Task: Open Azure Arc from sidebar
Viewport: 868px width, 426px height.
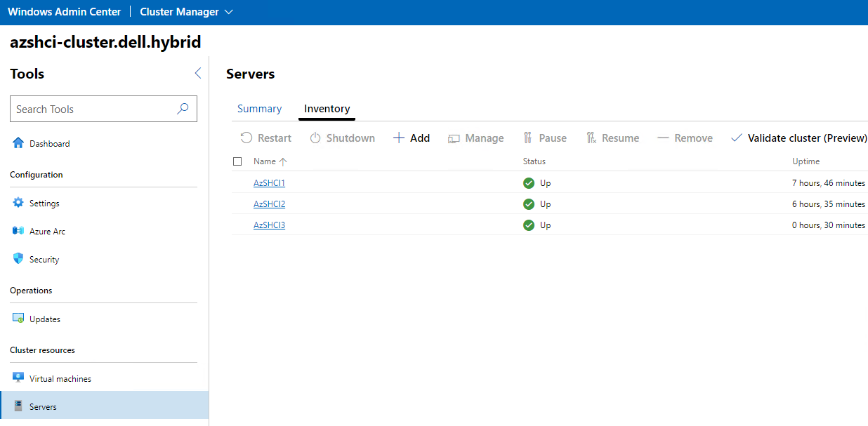Action: click(47, 232)
